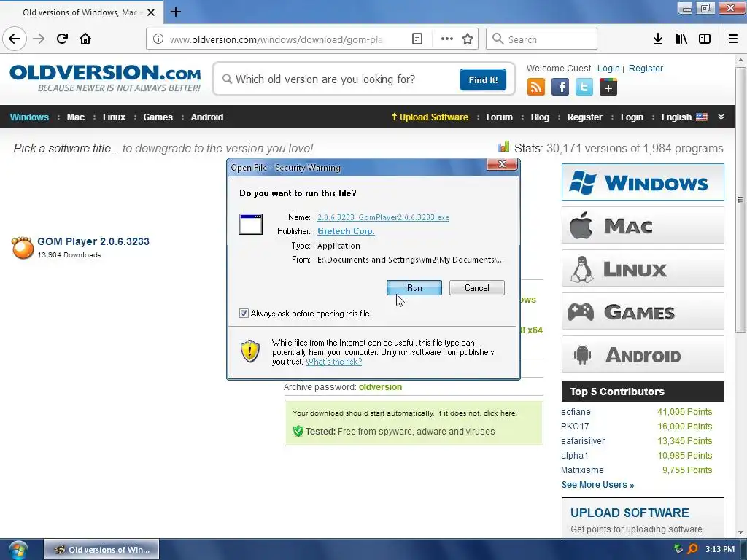Click the Linux platform banner
The height and width of the screenshot is (560, 747).
click(x=643, y=268)
